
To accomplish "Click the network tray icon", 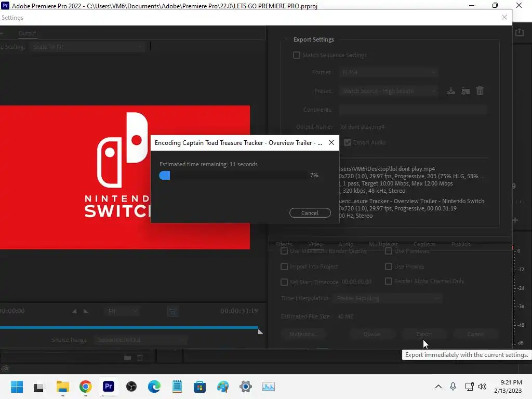I will (x=469, y=387).
